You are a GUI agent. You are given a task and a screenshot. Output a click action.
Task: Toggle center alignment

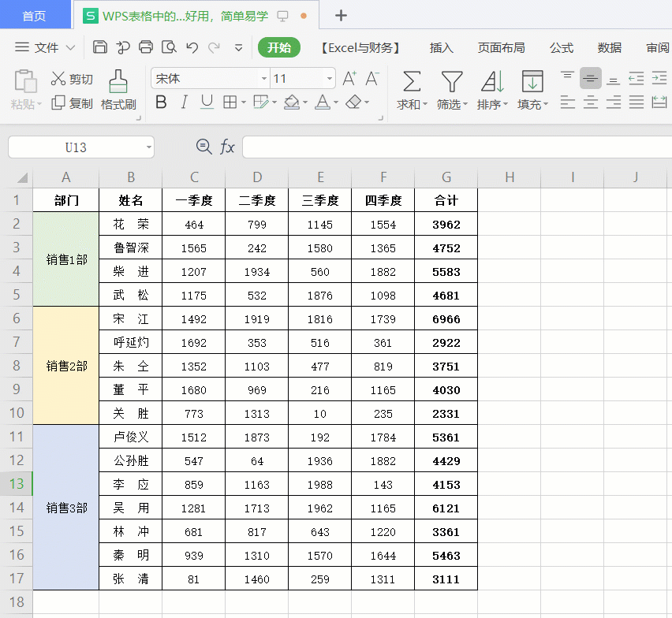pyautogui.click(x=590, y=102)
